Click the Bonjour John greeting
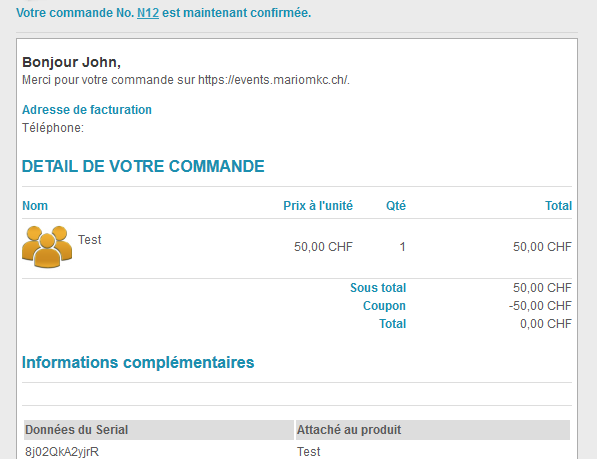Image resolution: width=597 pixels, height=459 pixels. tap(72, 62)
